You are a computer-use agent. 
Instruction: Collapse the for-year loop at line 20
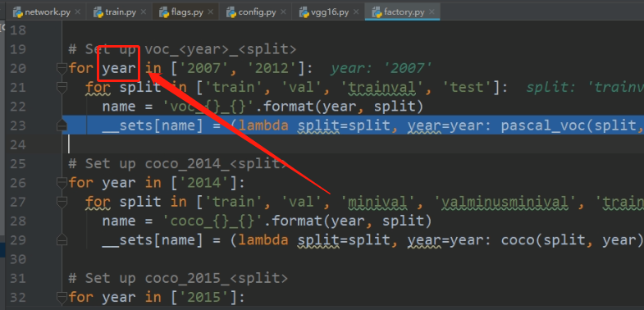click(62, 69)
